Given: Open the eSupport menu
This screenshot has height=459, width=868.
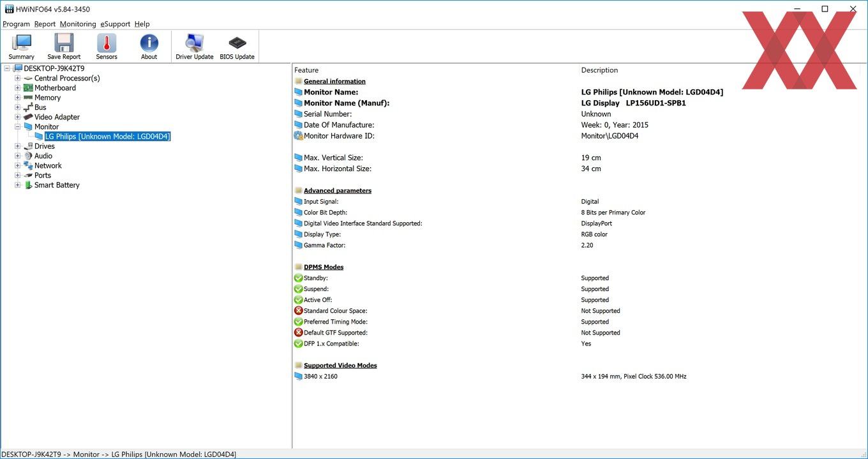Looking at the screenshot, I should [115, 24].
